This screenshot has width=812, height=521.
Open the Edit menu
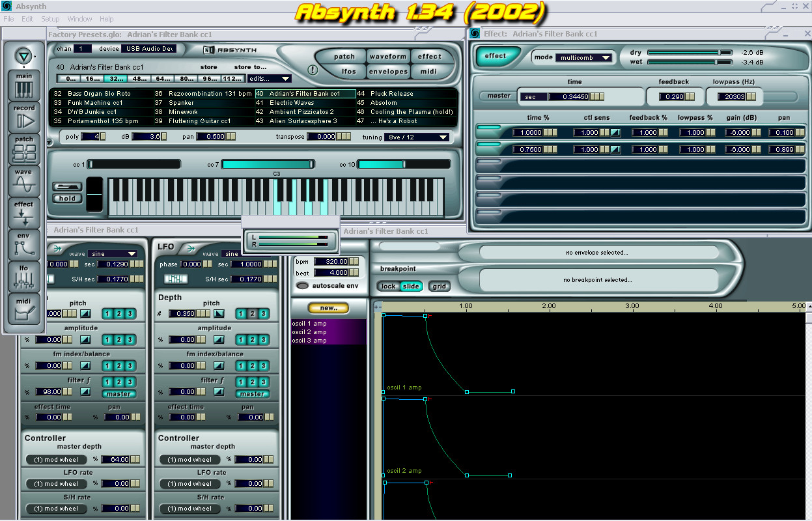27,19
